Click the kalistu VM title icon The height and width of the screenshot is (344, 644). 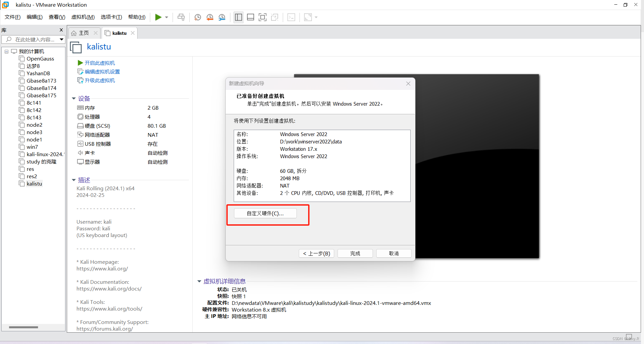[76, 47]
